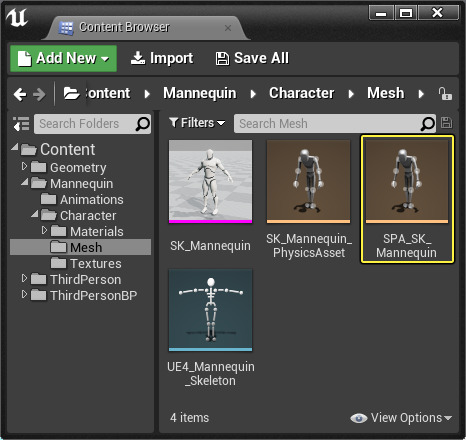Select the Mesh folder in tree

pos(80,247)
